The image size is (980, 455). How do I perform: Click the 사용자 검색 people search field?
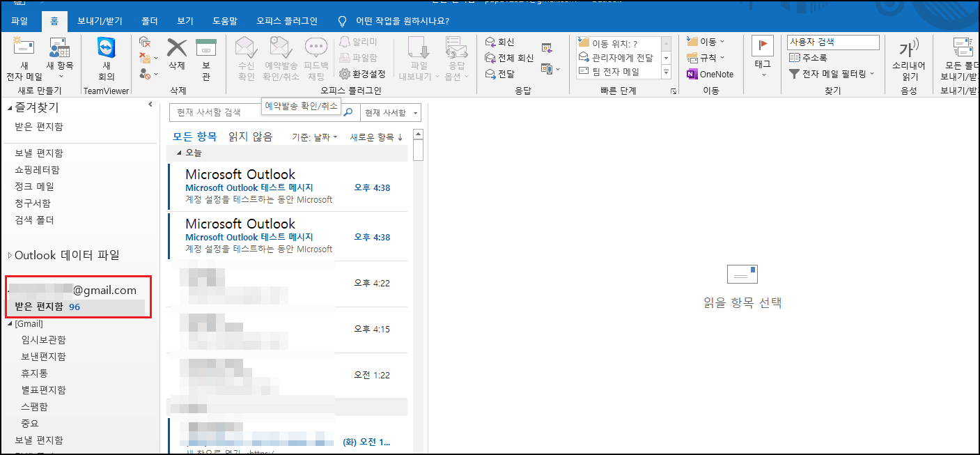click(833, 43)
